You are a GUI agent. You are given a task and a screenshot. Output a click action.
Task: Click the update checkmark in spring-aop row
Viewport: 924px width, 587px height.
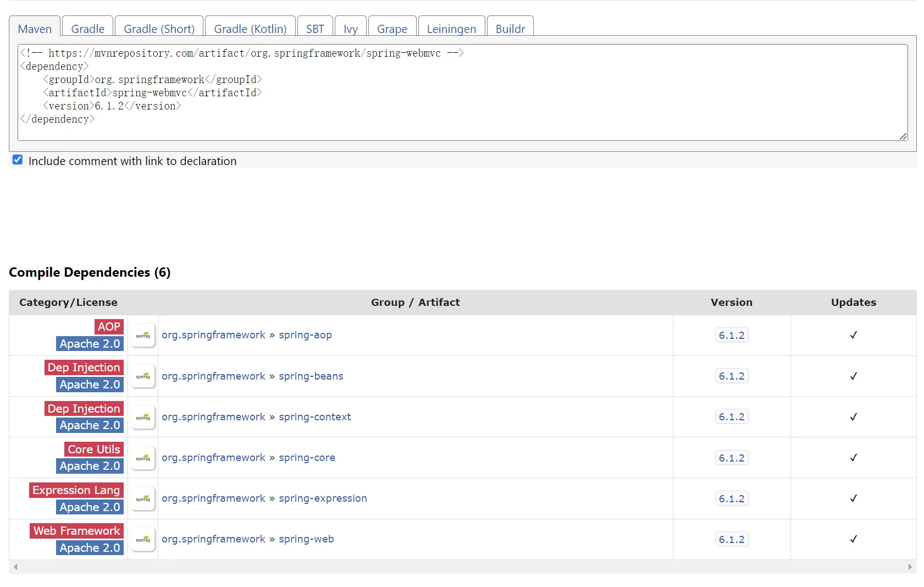(853, 335)
